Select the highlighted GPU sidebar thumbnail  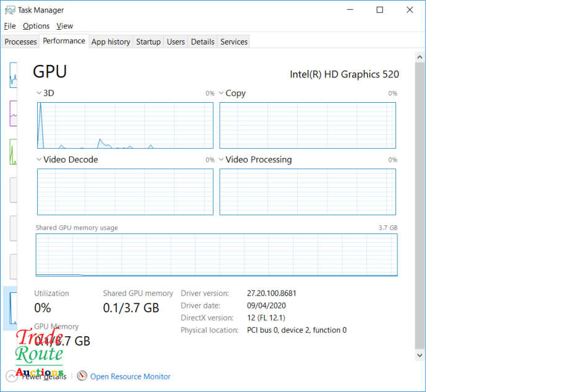point(12,307)
